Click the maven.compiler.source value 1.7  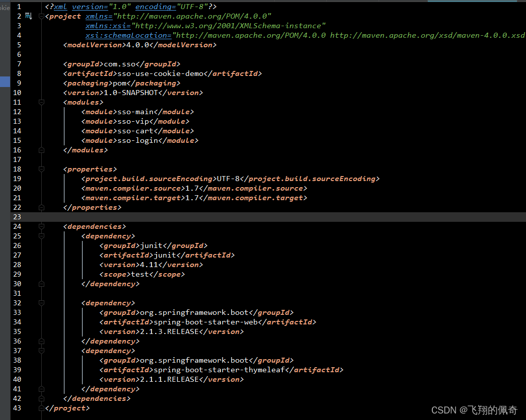pyautogui.click(x=192, y=189)
